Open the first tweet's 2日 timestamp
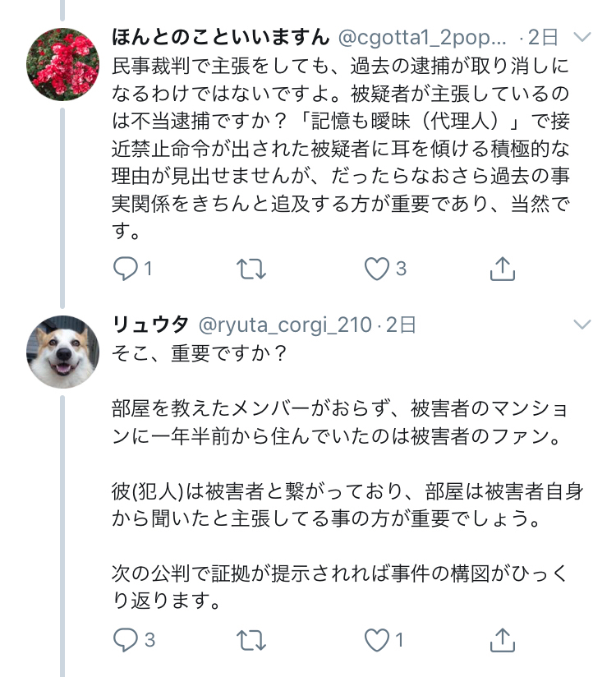 [x=544, y=37]
